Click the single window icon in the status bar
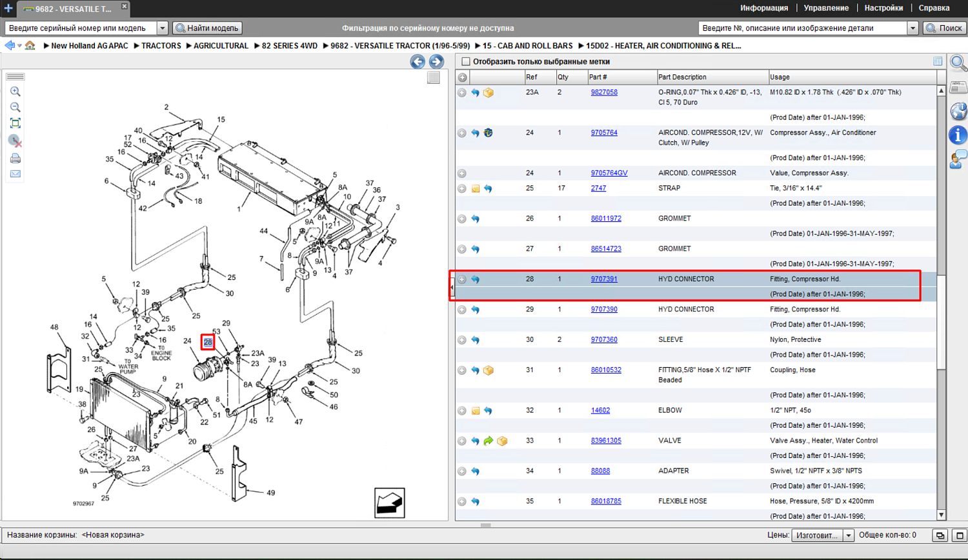 [x=960, y=535]
